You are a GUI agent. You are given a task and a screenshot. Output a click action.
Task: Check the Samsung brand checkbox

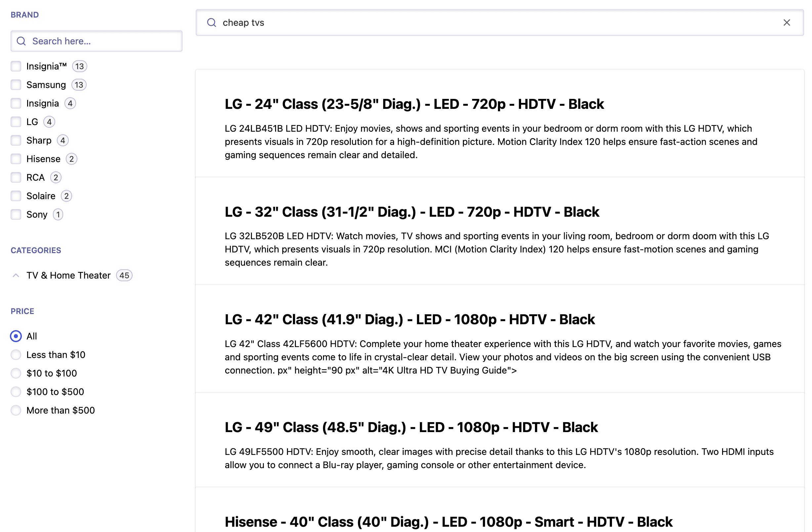click(16, 85)
